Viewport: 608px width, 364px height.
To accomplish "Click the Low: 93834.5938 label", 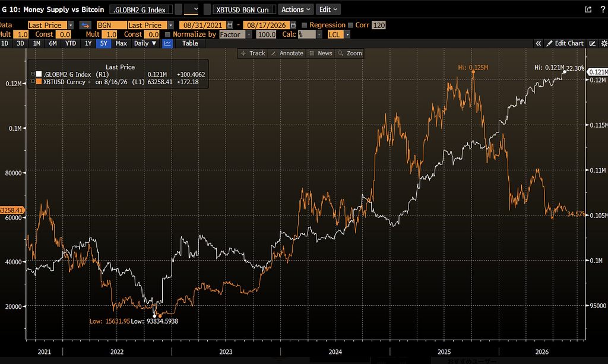I will pyautogui.click(x=154, y=321).
